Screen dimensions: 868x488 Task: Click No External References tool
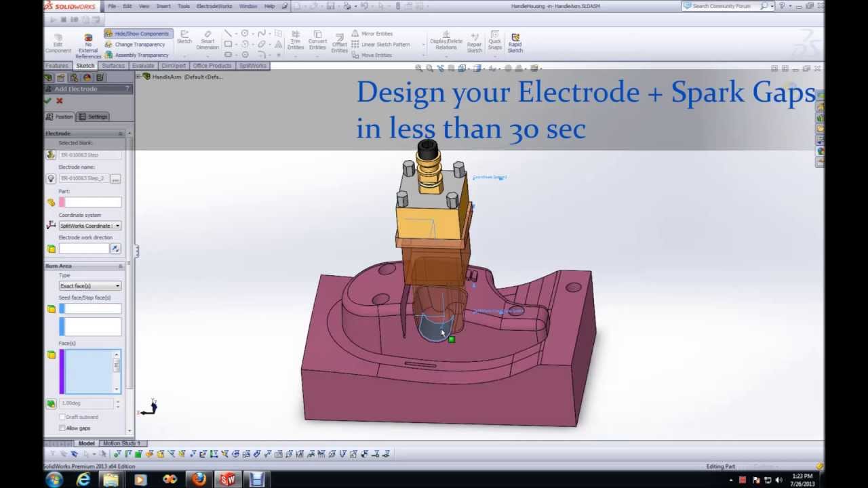pos(88,46)
